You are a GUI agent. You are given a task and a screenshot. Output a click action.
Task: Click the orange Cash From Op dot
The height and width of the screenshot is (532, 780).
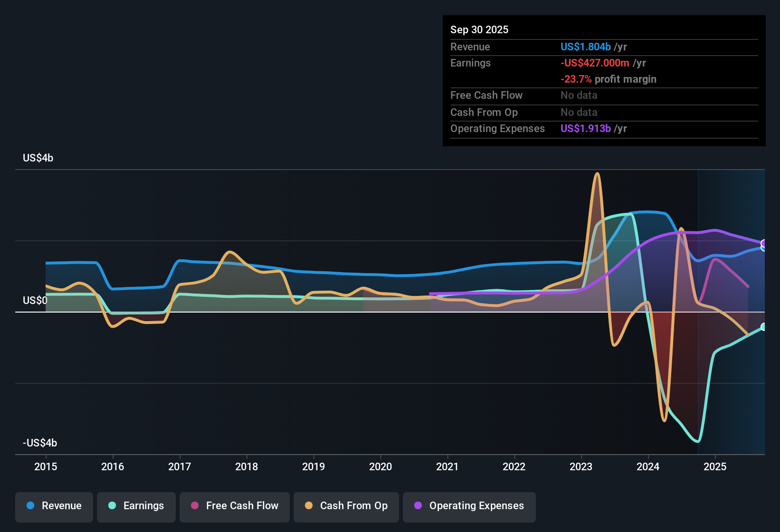point(309,506)
